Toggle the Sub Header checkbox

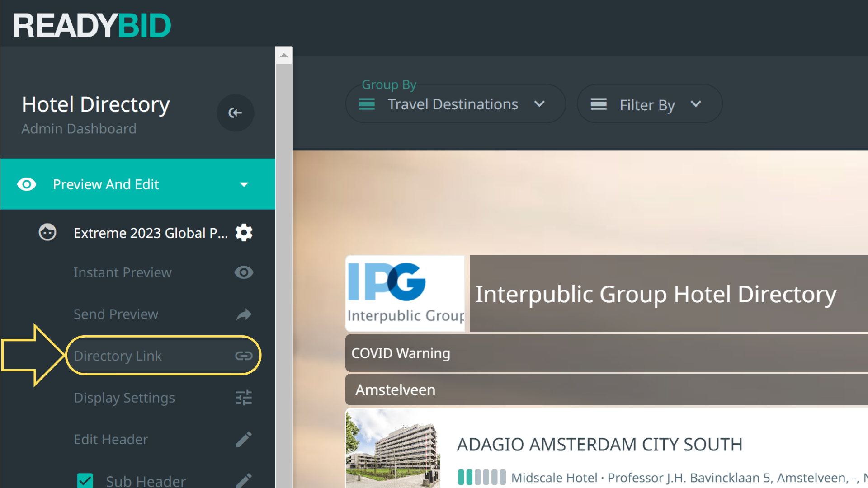(85, 480)
